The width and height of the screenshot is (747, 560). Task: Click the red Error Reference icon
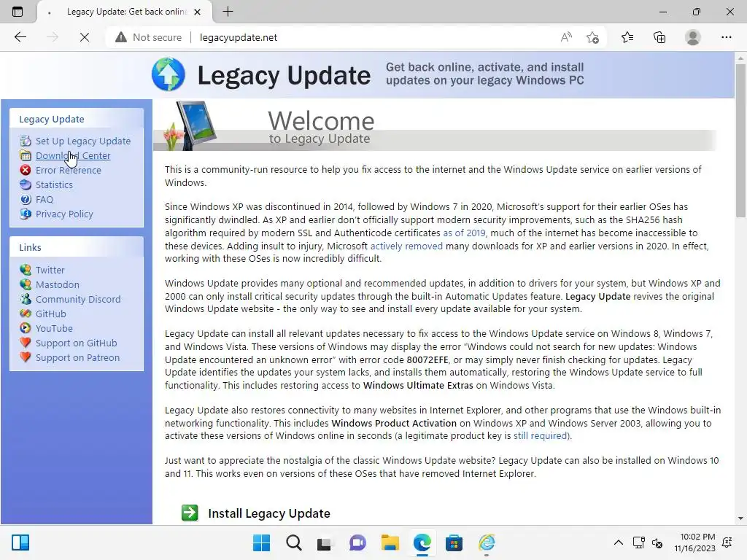pos(26,170)
